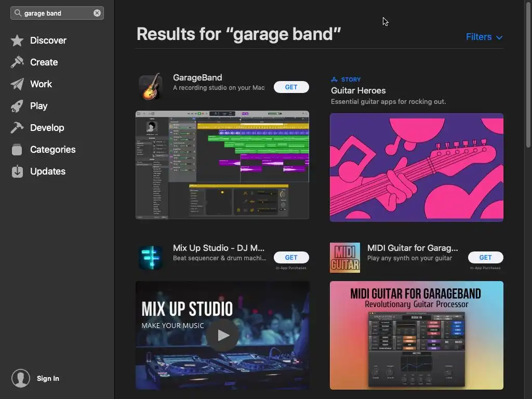This screenshot has height=399, width=532.
Task: Click the Discover star icon
Action: pos(17,41)
